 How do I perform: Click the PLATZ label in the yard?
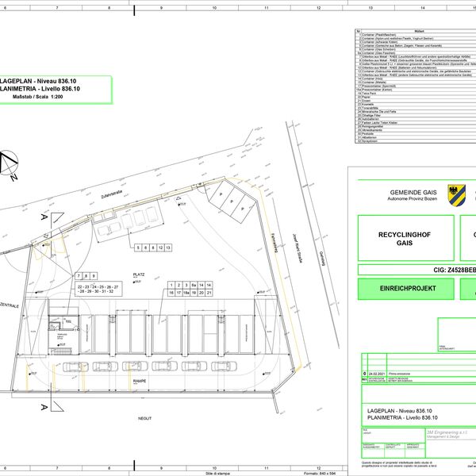(x=139, y=274)
